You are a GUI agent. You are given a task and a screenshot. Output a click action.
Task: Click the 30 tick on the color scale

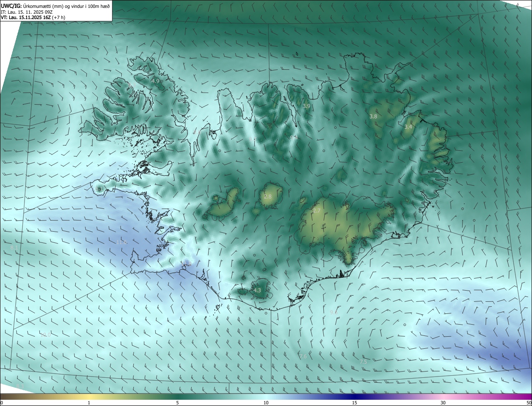pyautogui.click(x=443, y=403)
